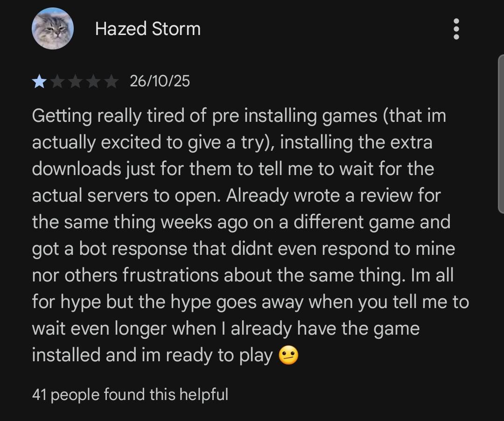The width and height of the screenshot is (504, 421).
Task: Click the line starting 'got a bot response'
Action: (x=244, y=249)
